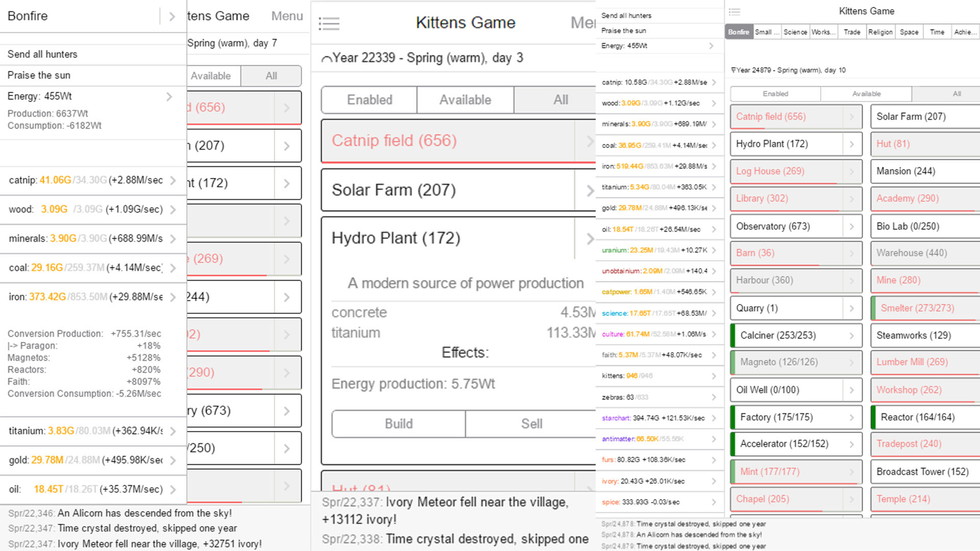Click the Steamworks (129) building
Image resolution: width=980 pixels, height=551 pixels.
(x=925, y=336)
